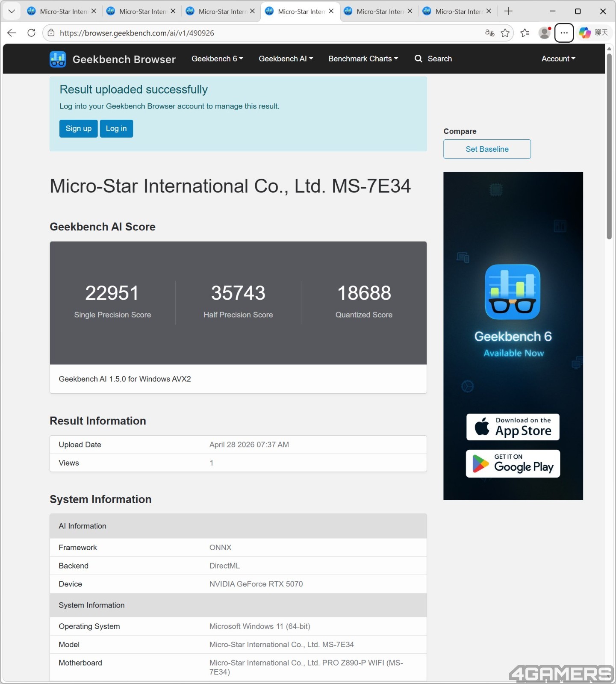Click the Framework value 'ONNX'
The image size is (616, 684).
coord(221,548)
